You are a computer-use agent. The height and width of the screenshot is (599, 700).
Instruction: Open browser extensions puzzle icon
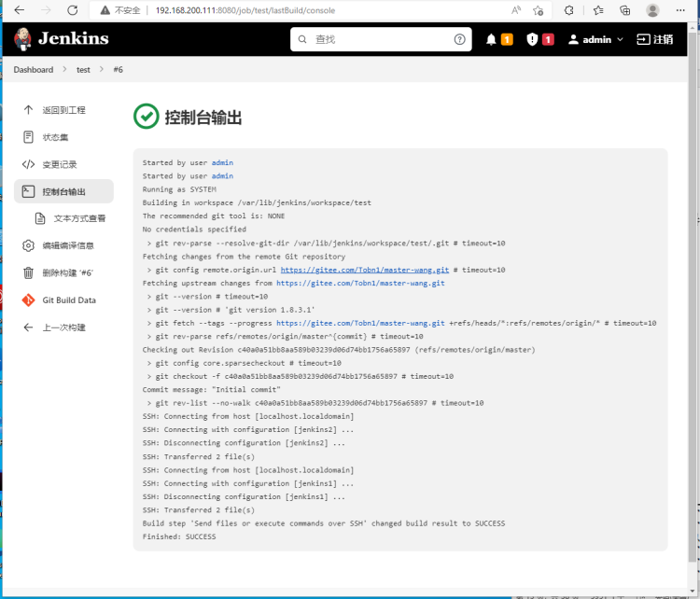click(568, 10)
